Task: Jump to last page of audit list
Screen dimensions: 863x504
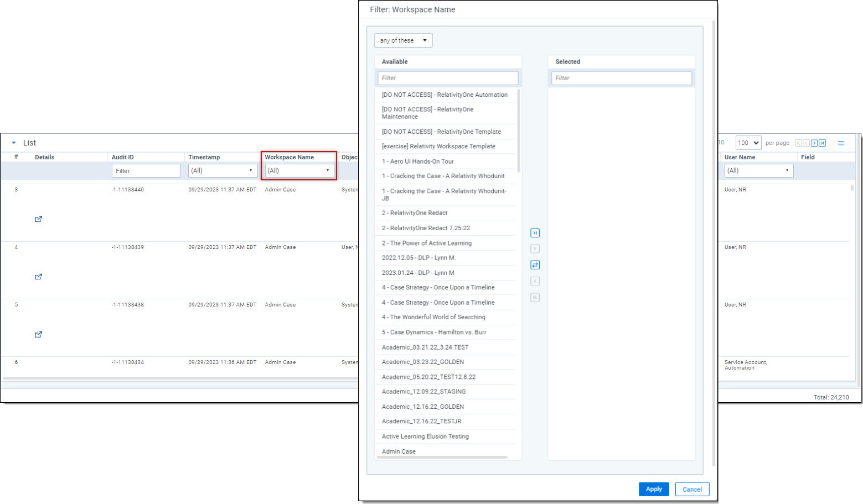Action: coord(823,143)
